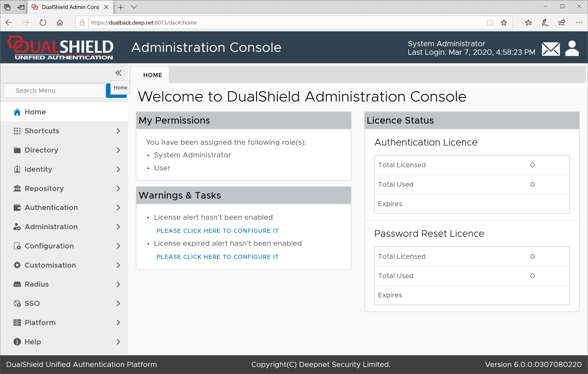Expand the Authentication menu entry
588x374 pixels.
[x=51, y=207]
